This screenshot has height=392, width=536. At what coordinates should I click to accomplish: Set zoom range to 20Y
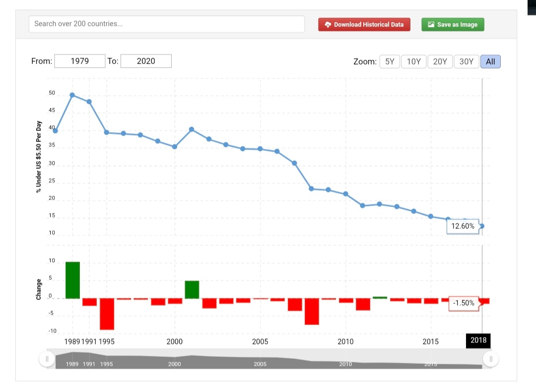click(440, 62)
